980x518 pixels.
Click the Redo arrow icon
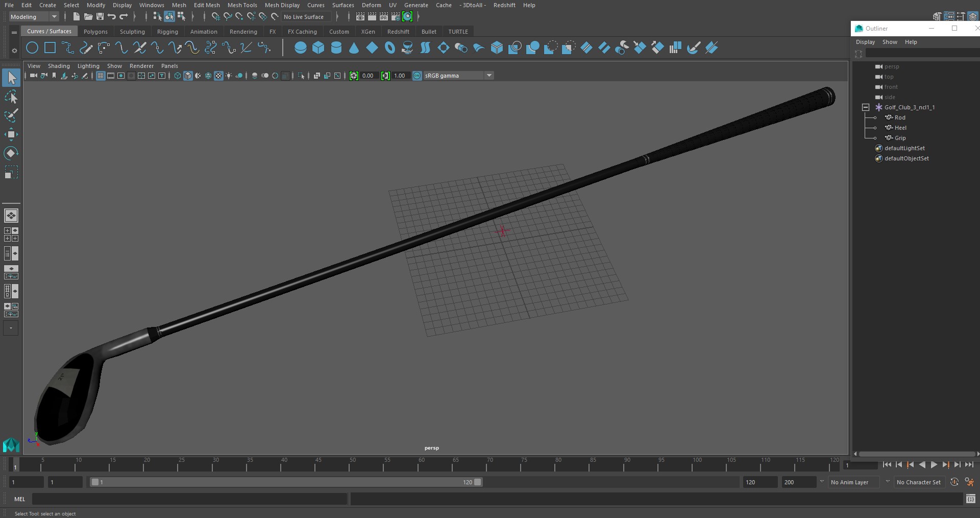[124, 17]
